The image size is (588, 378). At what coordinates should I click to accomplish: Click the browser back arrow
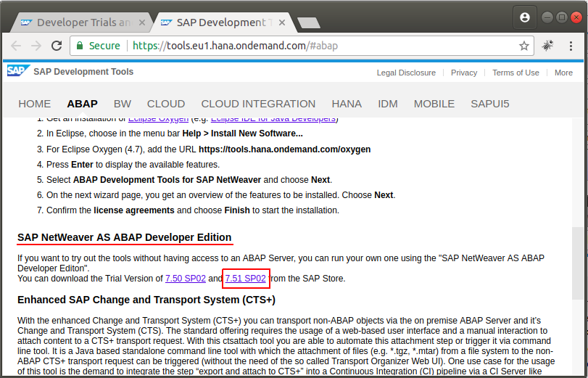coord(16,46)
